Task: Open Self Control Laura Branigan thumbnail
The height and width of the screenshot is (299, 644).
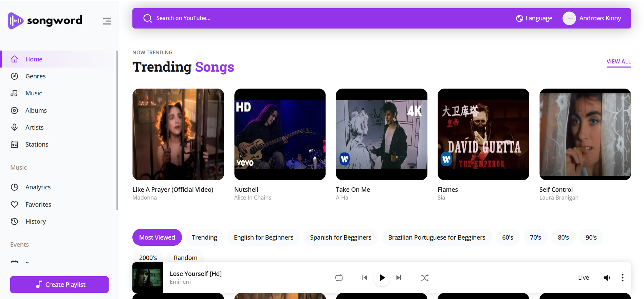Action: (x=585, y=134)
